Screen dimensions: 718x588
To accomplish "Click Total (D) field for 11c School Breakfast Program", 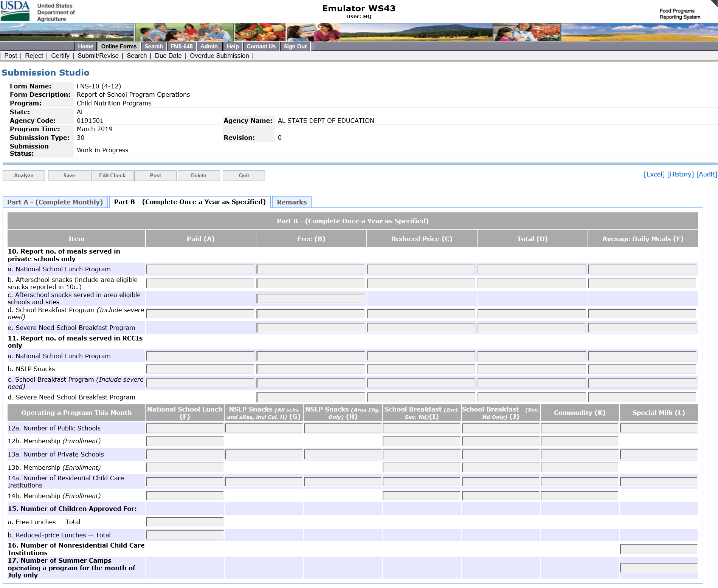I will coord(532,383).
